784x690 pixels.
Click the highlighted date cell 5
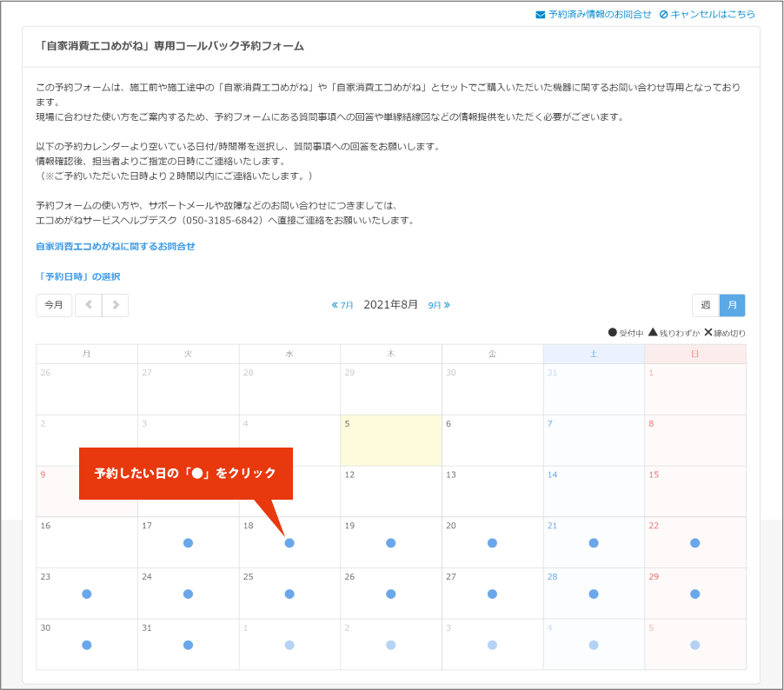pos(391,441)
